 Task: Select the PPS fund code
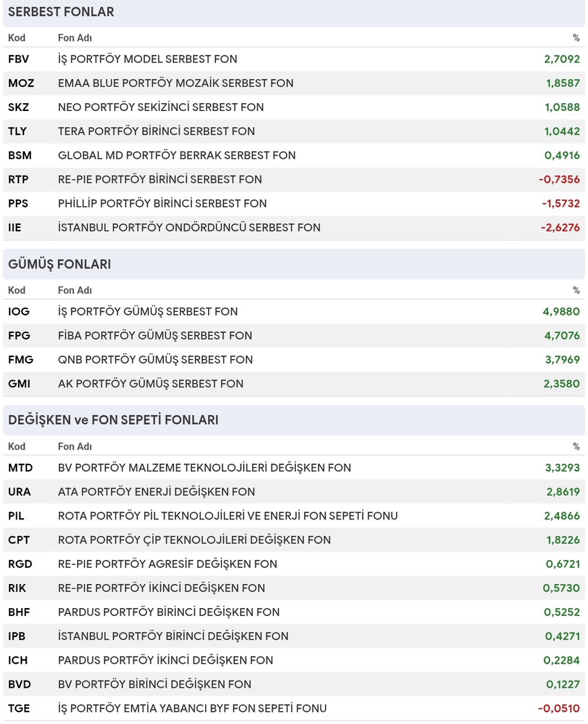18,204
